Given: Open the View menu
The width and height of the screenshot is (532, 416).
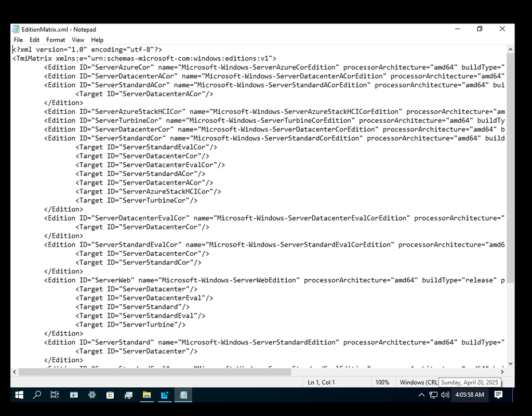Looking at the screenshot, I should point(78,40).
